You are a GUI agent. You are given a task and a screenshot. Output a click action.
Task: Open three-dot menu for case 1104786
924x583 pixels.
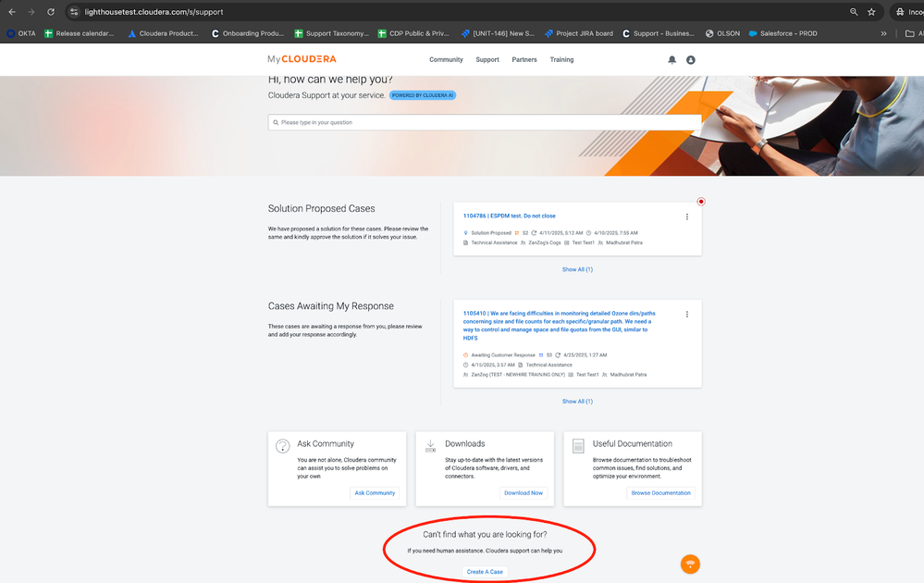point(687,217)
